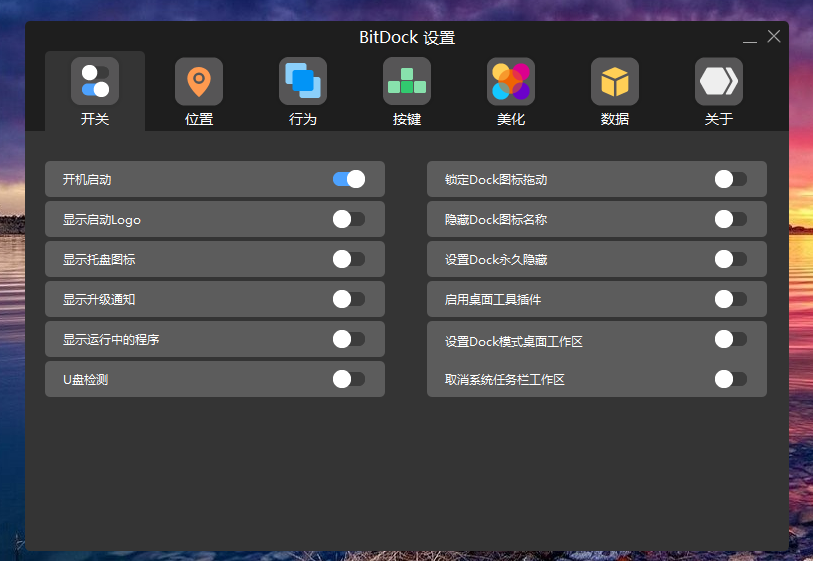Switch to the 行为 tab label

(x=303, y=119)
